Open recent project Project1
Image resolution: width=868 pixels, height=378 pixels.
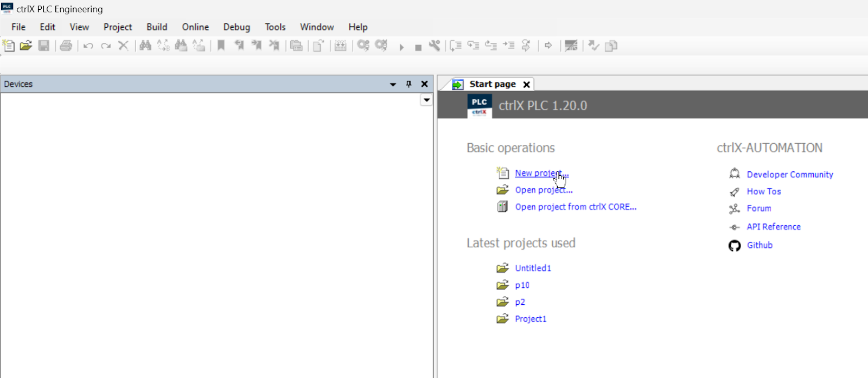click(x=531, y=319)
